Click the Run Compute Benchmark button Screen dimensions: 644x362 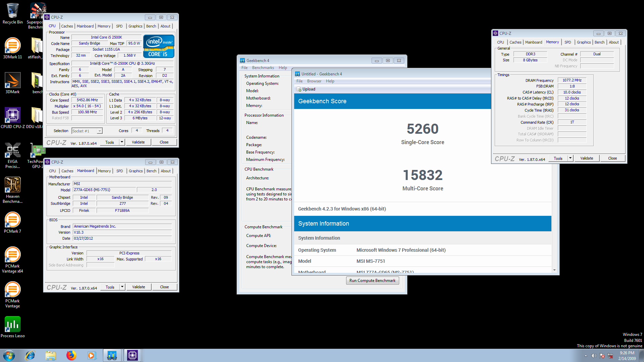tap(372, 281)
